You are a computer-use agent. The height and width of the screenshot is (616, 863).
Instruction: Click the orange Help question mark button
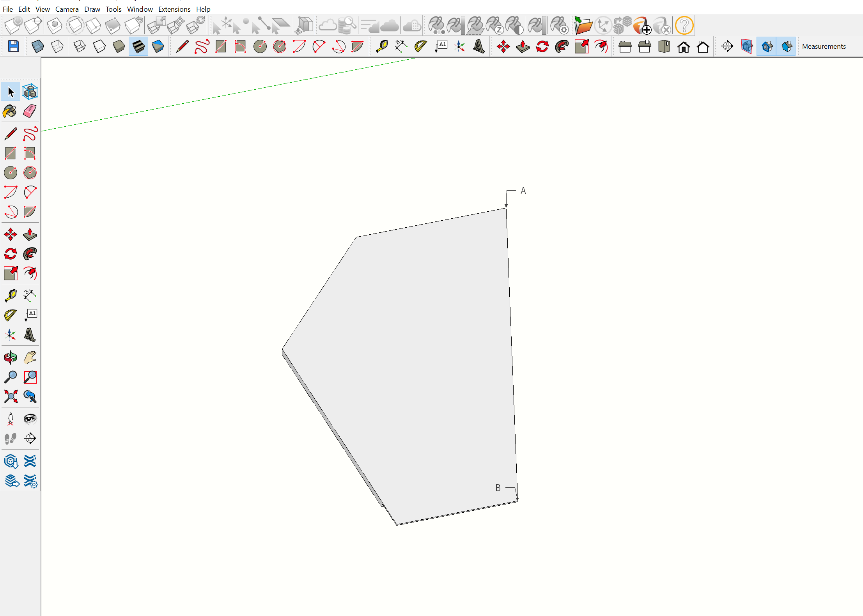(684, 26)
